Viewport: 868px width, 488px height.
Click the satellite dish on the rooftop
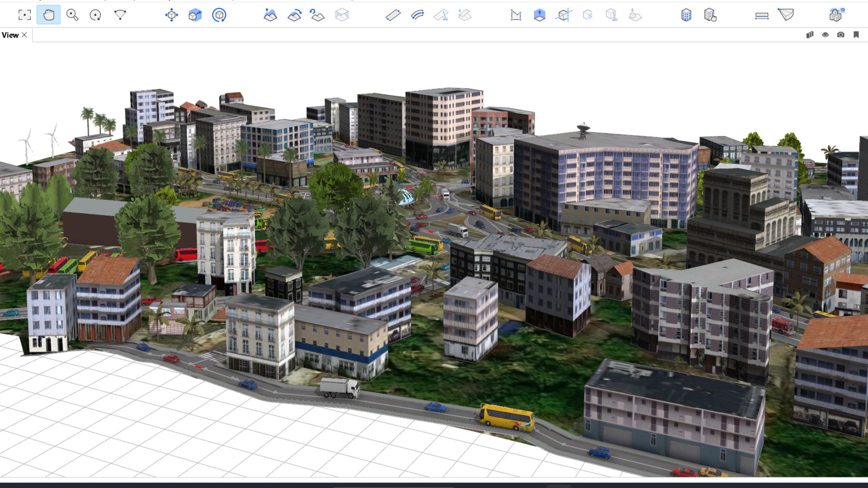583,130
